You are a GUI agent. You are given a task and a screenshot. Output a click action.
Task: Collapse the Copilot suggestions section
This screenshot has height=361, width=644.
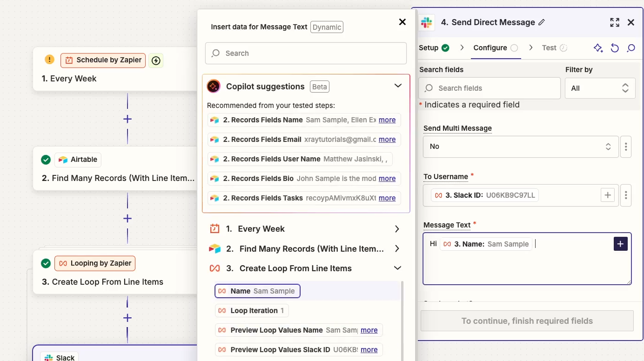(398, 86)
